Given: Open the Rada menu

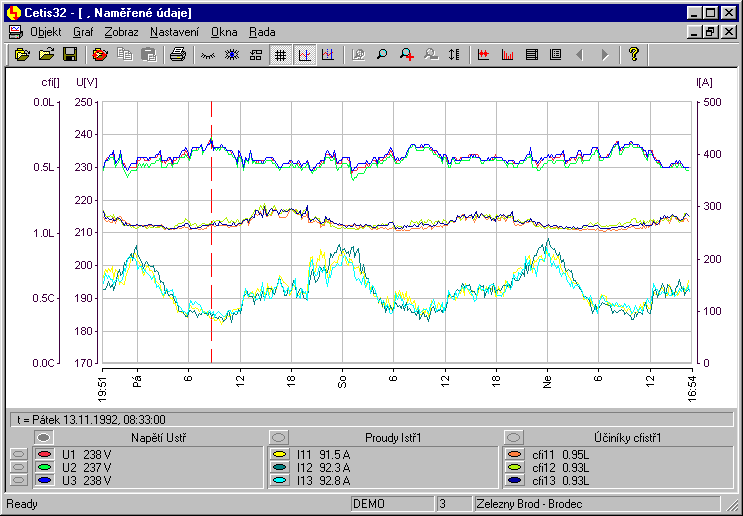Looking at the screenshot, I should click(x=262, y=32).
